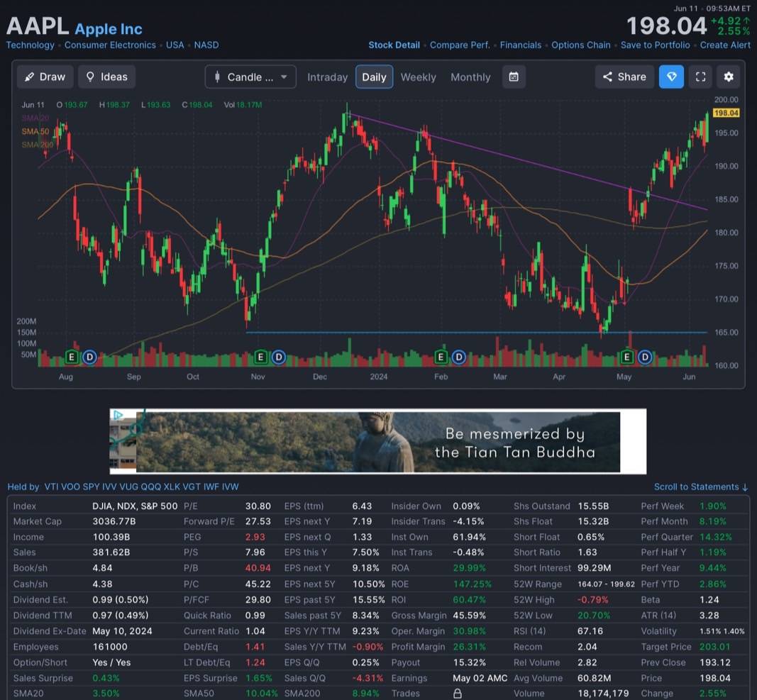Open the date range calendar icon
The image size is (757, 700).
514,77
